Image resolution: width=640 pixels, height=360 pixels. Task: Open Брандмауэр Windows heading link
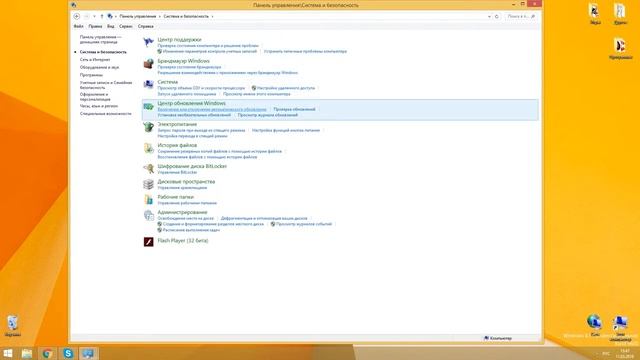click(183, 61)
